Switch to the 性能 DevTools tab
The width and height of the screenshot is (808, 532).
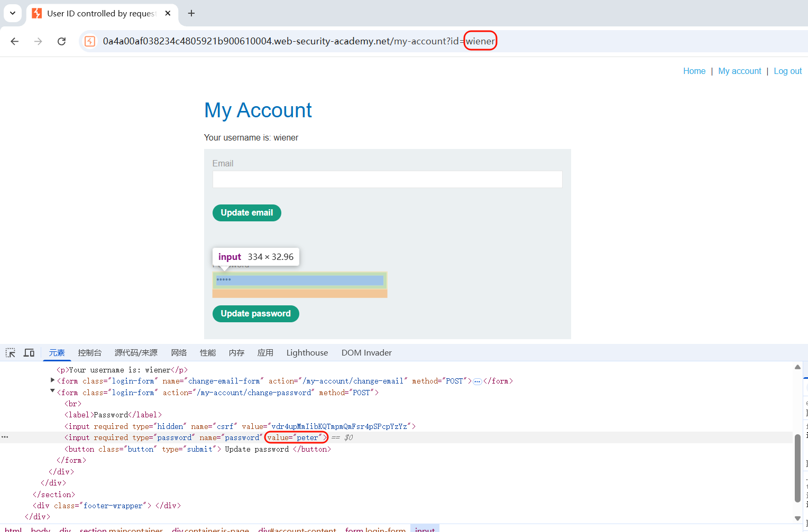click(208, 352)
